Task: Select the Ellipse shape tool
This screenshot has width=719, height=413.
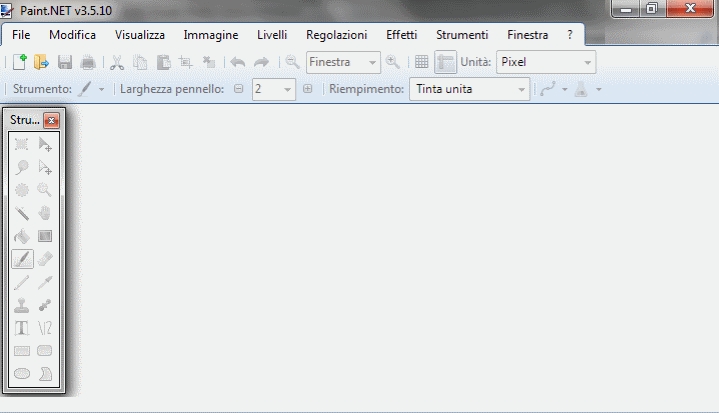Action: [22, 374]
